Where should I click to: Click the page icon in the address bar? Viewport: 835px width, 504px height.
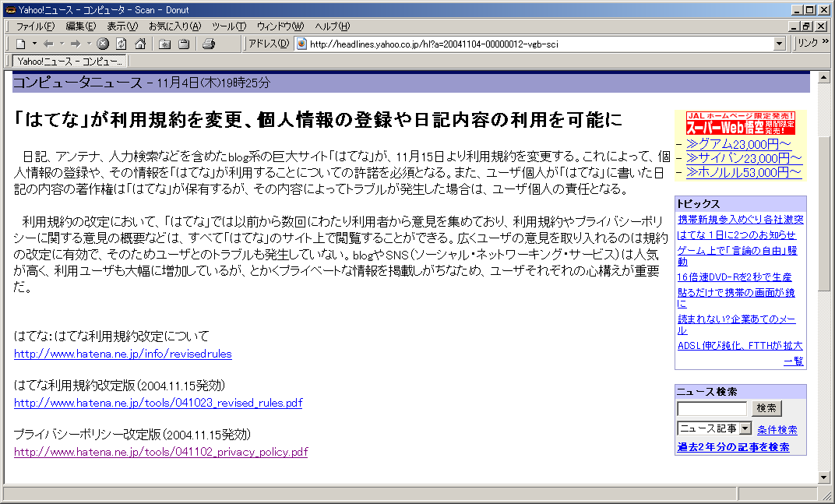coord(301,44)
